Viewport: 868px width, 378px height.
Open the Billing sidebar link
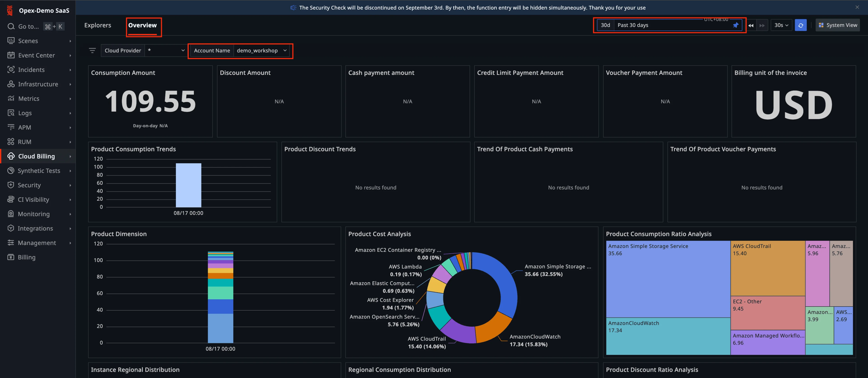(x=26, y=257)
